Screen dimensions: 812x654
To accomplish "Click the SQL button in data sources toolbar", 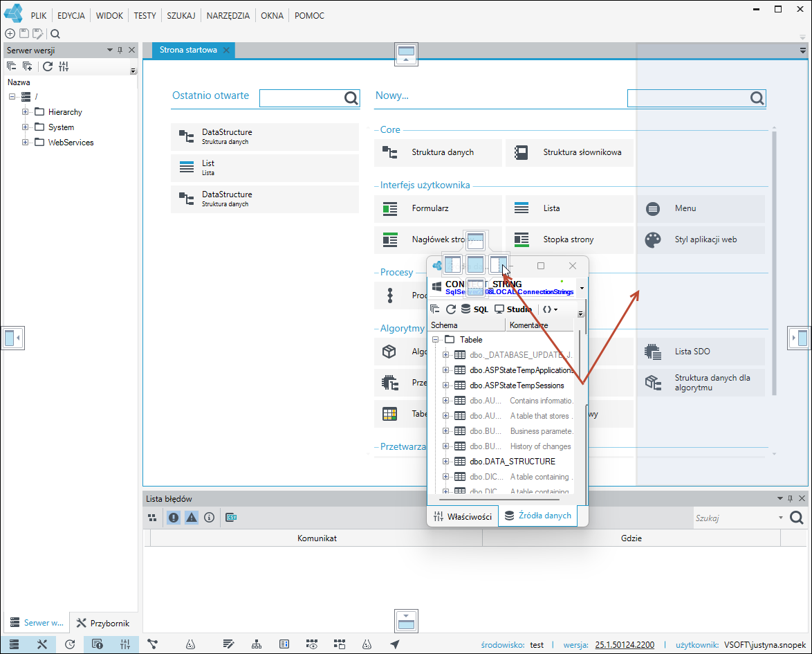I will point(475,309).
